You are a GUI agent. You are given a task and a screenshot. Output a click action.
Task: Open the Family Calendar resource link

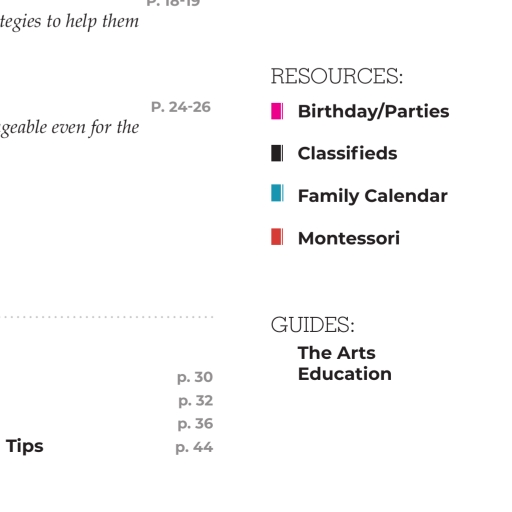point(373,196)
